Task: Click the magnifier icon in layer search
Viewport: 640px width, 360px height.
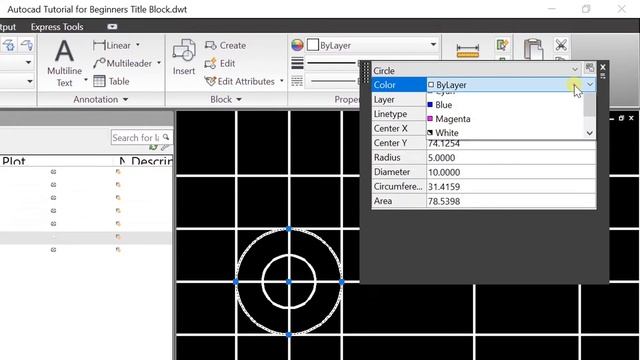Action: point(166,137)
